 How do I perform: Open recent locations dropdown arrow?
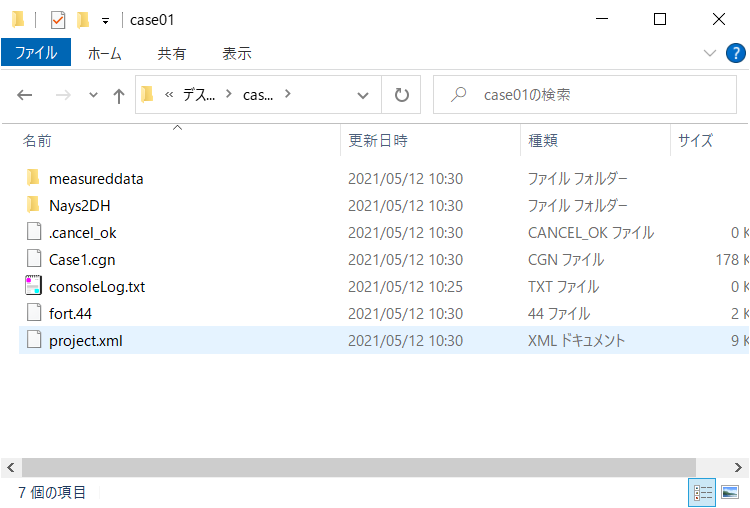93,95
